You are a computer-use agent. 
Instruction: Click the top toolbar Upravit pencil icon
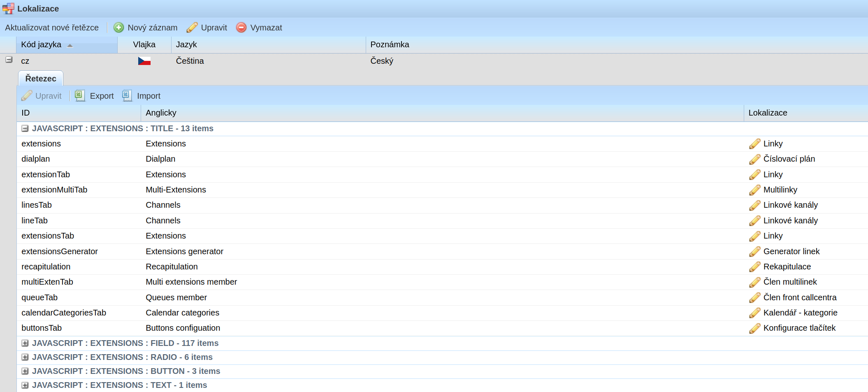pyautogui.click(x=192, y=28)
